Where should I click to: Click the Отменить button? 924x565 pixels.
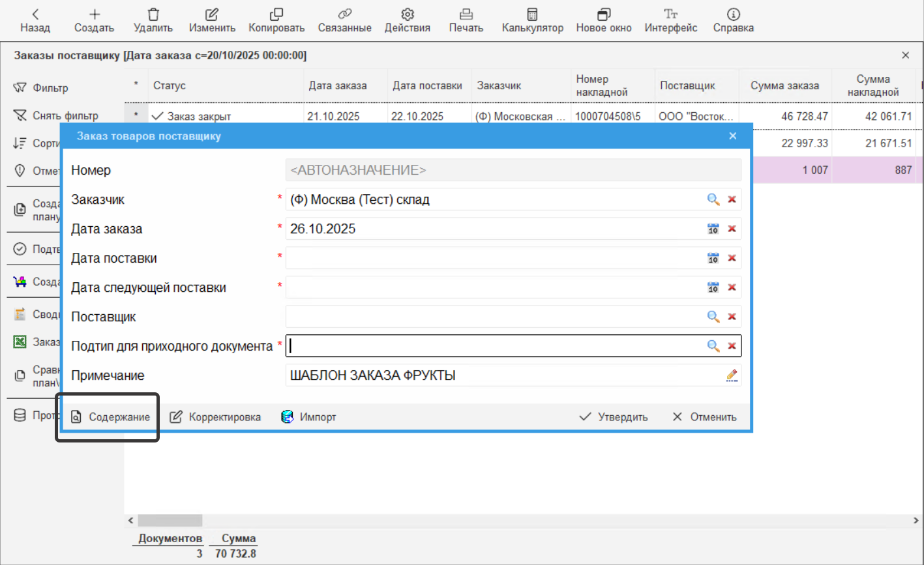coord(704,417)
